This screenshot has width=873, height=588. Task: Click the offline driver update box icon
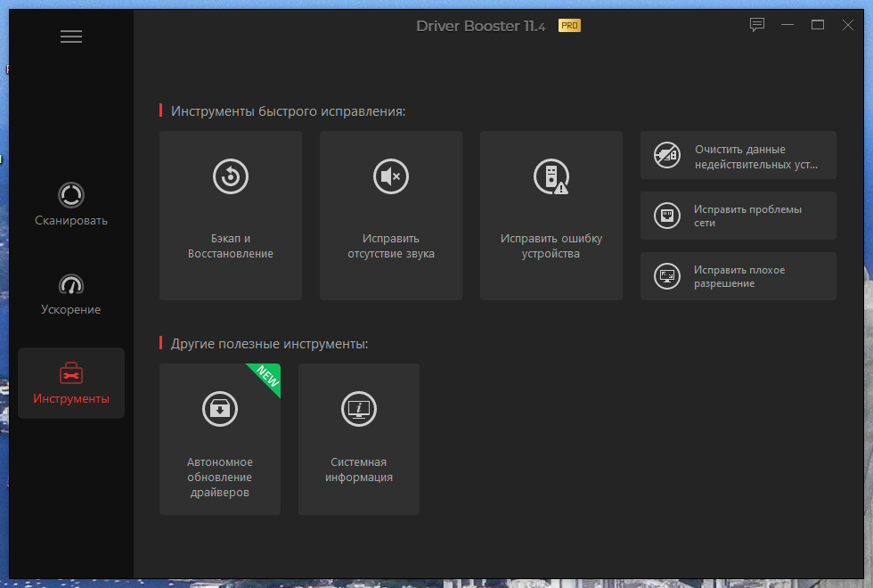(220, 409)
